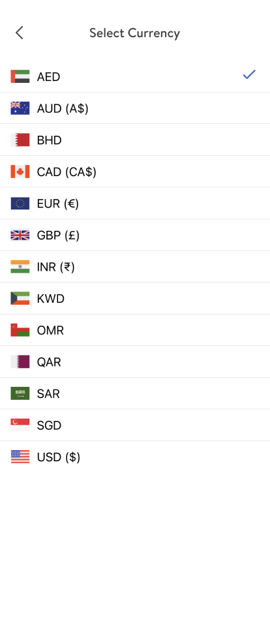Tap the Kuwait flag icon
The height and width of the screenshot is (644, 270).
[20, 299]
